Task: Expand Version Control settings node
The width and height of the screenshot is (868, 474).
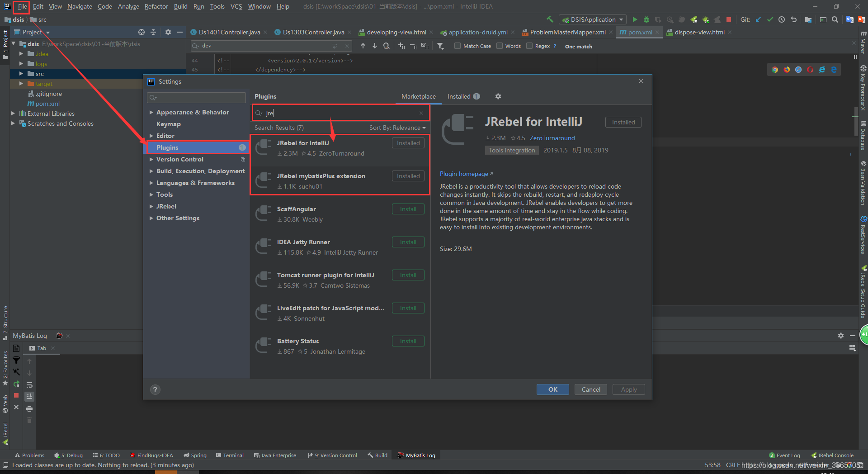Action: (151, 159)
